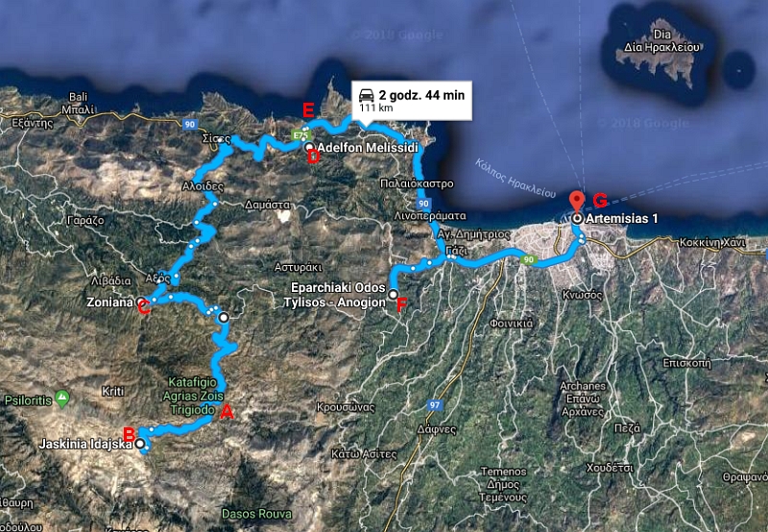Screen dimensions: 768x532
Task: Click the Adelfon Melissidi waypoint circle
Action: pyautogui.click(x=309, y=147)
